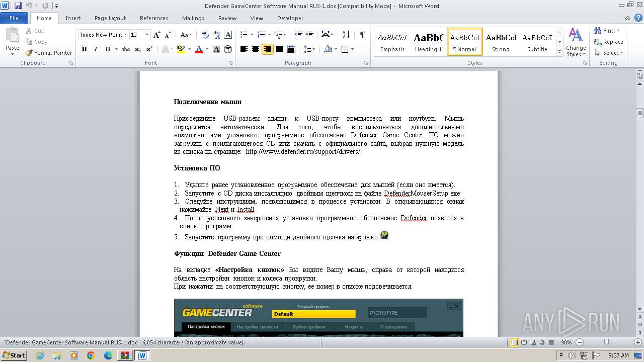The image size is (644, 362).
Task: Open the underline style dropdown arrow
Action: pos(116,49)
